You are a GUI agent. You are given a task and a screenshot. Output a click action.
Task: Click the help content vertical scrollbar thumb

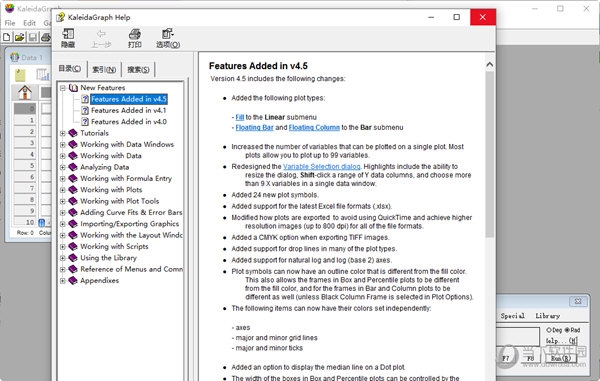click(x=489, y=155)
